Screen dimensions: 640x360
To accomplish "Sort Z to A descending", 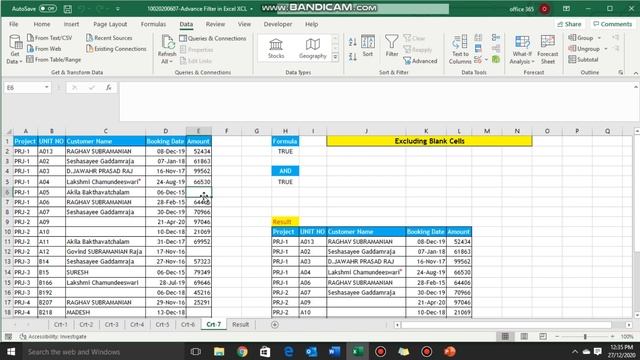I will pyautogui.click(x=353, y=57).
